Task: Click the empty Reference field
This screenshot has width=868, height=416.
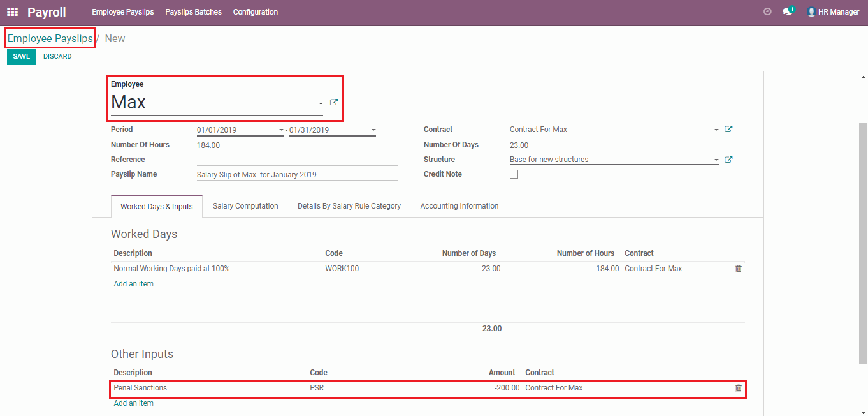Action: coord(297,160)
